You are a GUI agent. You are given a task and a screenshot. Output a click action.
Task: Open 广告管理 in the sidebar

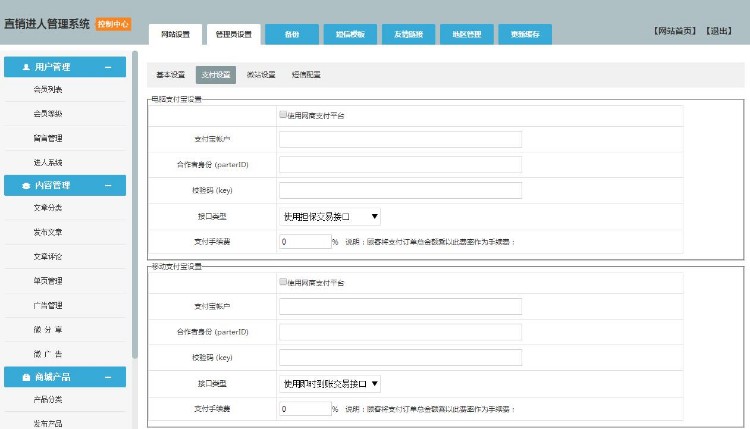(48, 305)
